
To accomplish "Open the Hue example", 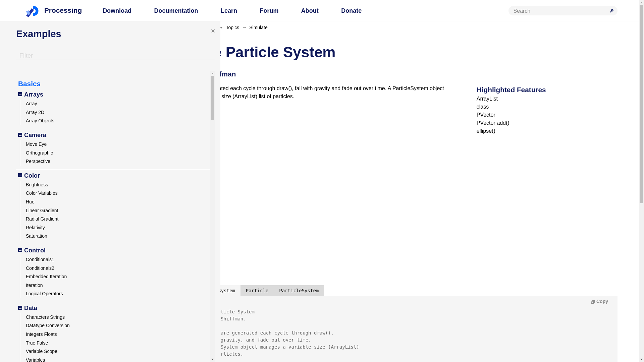I will point(30,202).
